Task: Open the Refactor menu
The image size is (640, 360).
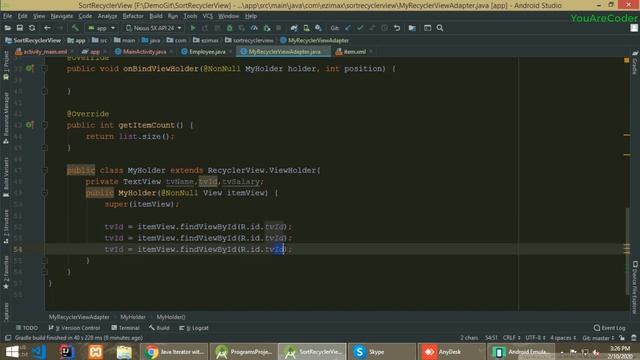Action: (x=133, y=16)
